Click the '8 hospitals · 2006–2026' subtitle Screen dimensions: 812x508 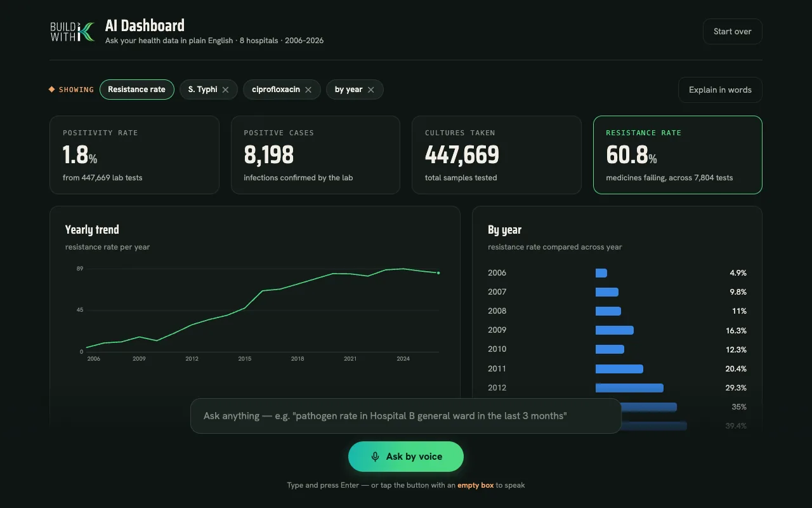282,41
